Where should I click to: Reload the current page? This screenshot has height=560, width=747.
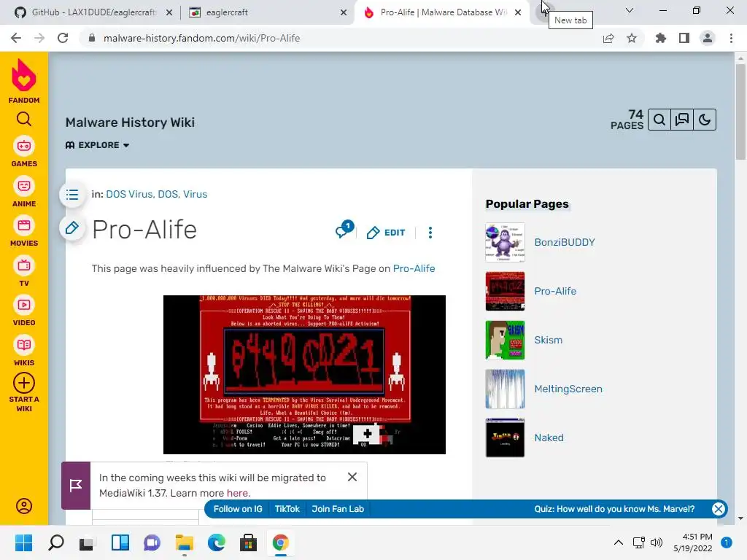coord(63,38)
